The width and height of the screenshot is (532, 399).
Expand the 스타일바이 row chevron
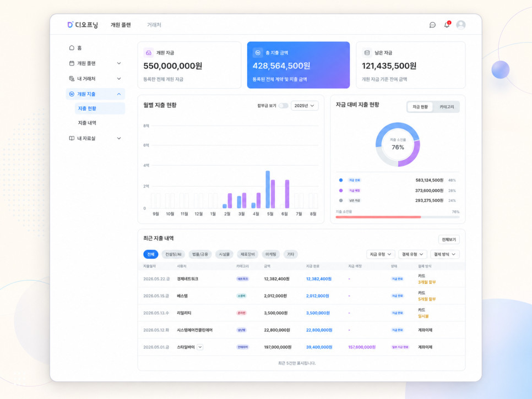coord(200,347)
